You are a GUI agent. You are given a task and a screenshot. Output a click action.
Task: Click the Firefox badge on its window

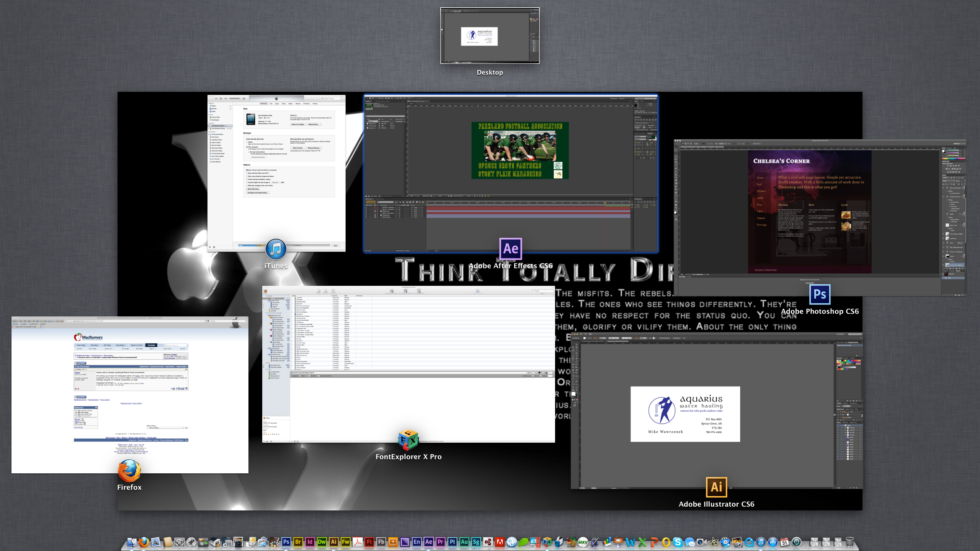tap(129, 471)
